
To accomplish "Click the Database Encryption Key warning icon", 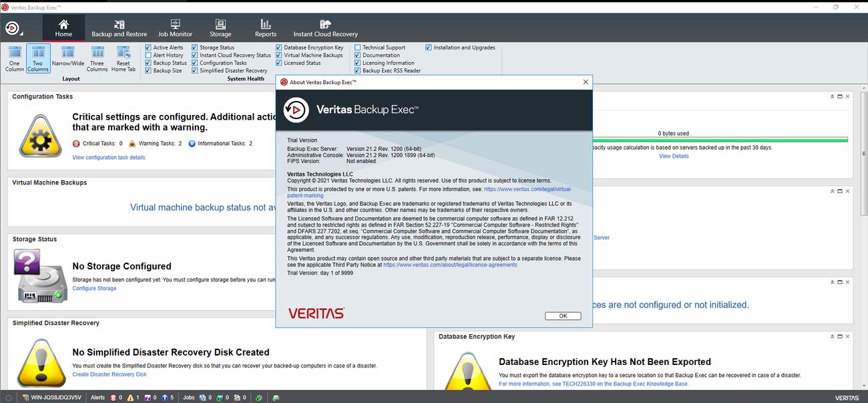I will (467, 372).
